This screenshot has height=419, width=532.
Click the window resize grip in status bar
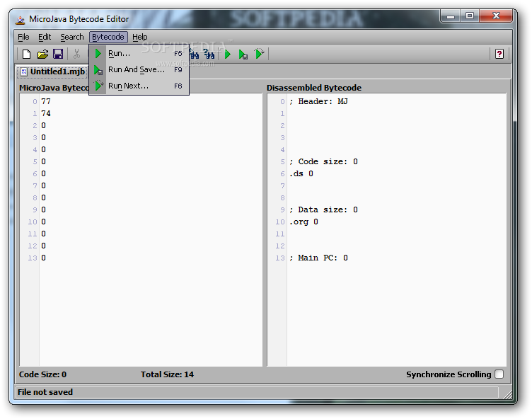coord(507,394)
